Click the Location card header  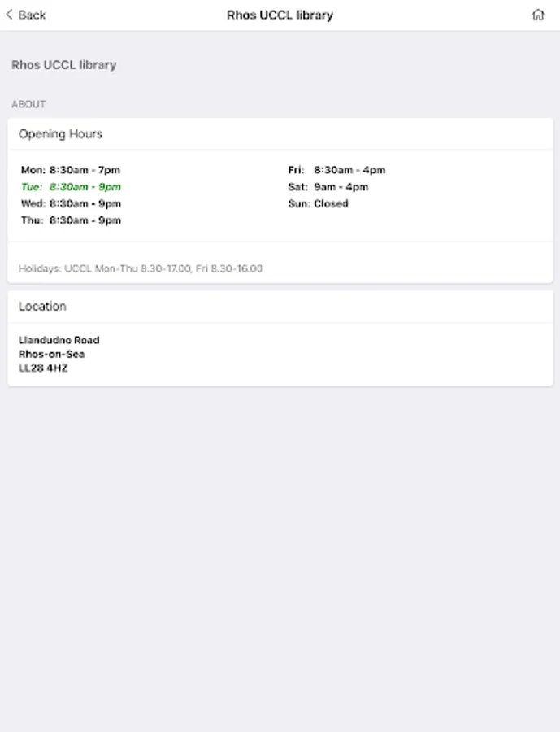click(x=43, y=307)
